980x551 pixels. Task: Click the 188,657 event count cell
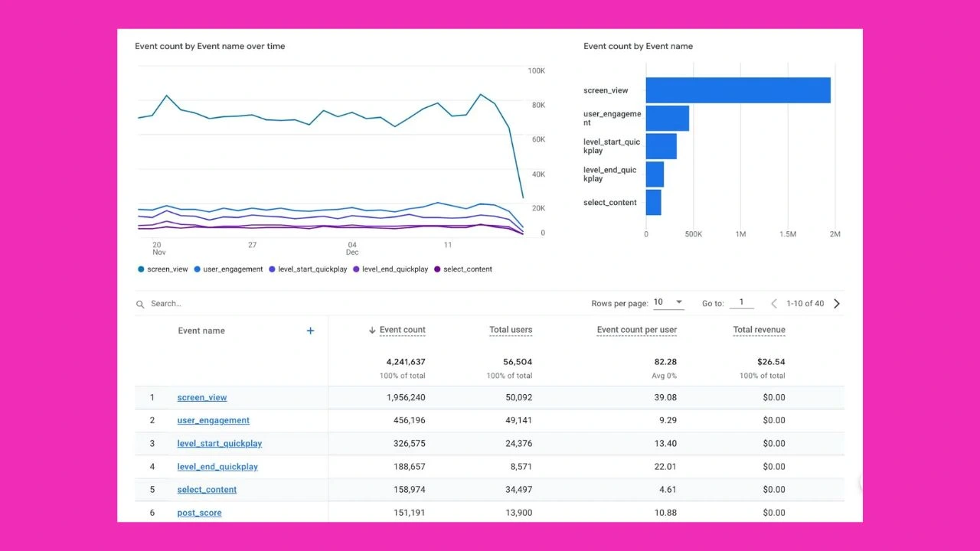[410, 467]
